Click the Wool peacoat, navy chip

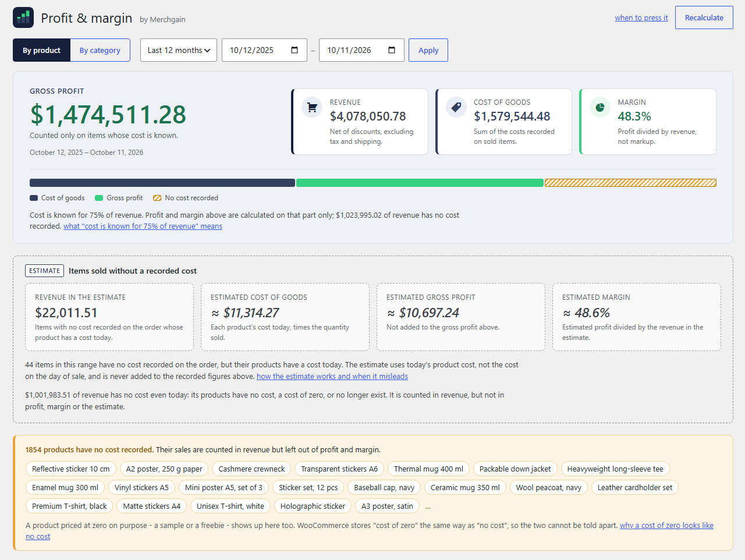[x=549, y=488]
